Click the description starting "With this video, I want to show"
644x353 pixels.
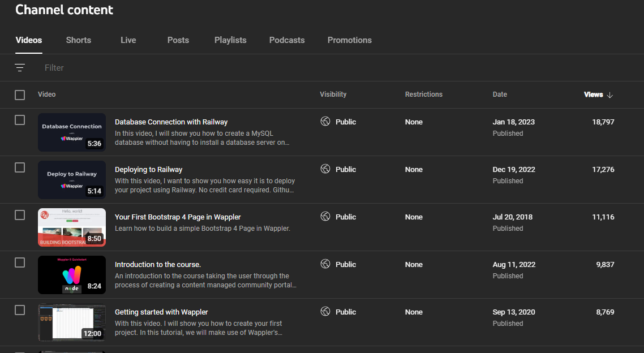[x=205, y=186]
